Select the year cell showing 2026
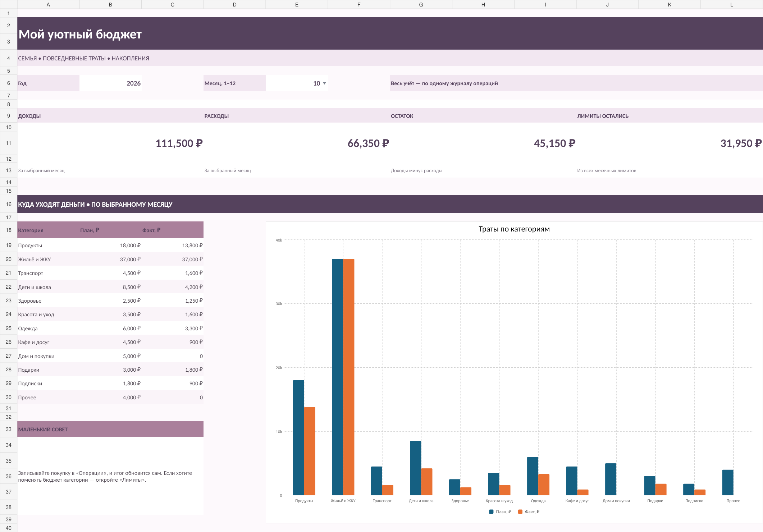This screenshot has height=532, width=763. click(110, 83)
